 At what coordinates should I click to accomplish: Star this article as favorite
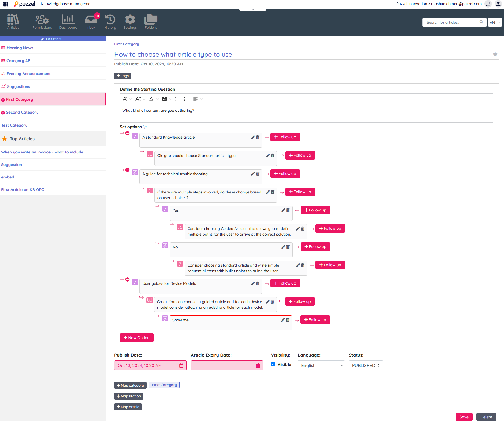[x=495, y=55]
